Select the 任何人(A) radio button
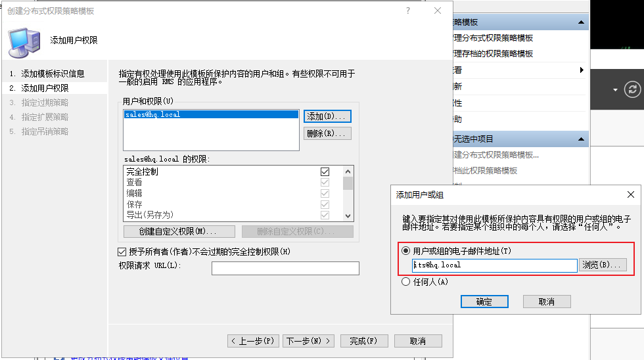Screen dimensions: 644x360 point(406,282)
